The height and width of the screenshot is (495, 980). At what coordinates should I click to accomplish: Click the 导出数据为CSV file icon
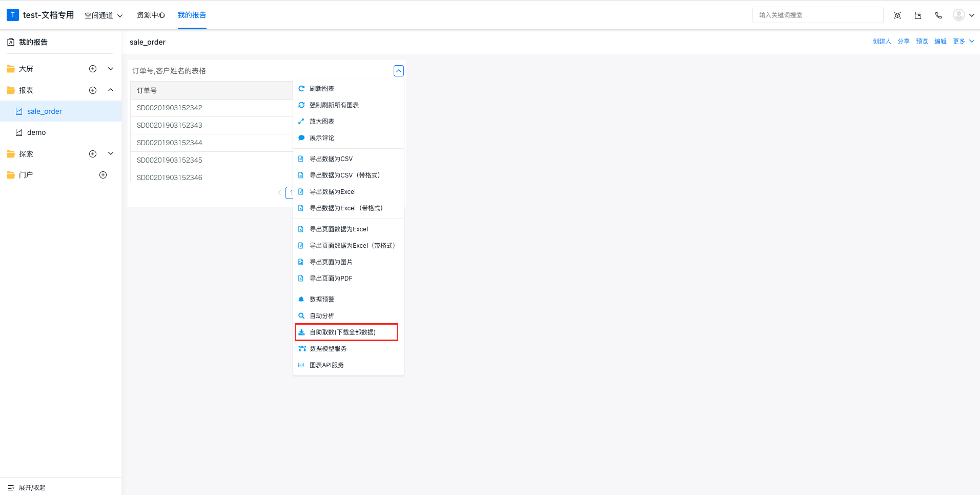tap(301, 159)
